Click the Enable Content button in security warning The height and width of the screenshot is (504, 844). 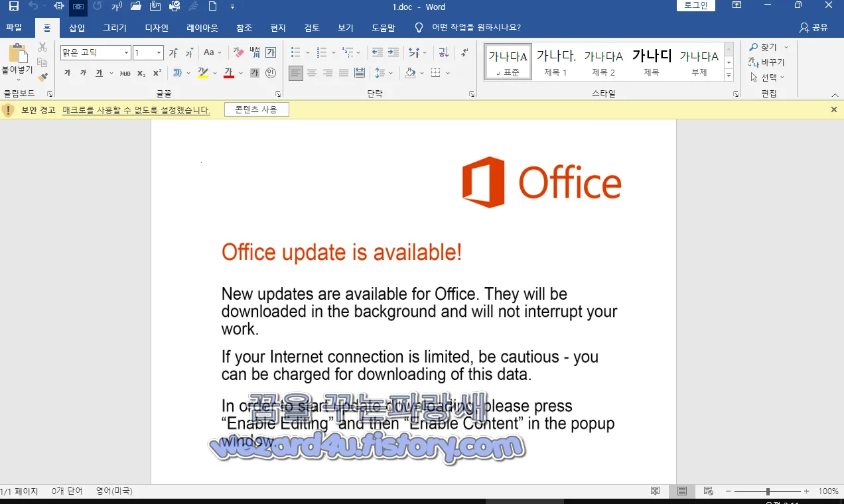(256, 109)
